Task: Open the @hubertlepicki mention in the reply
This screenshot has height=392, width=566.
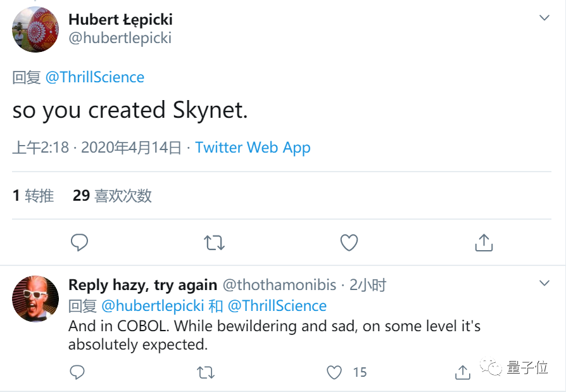Action: point(153,306)
